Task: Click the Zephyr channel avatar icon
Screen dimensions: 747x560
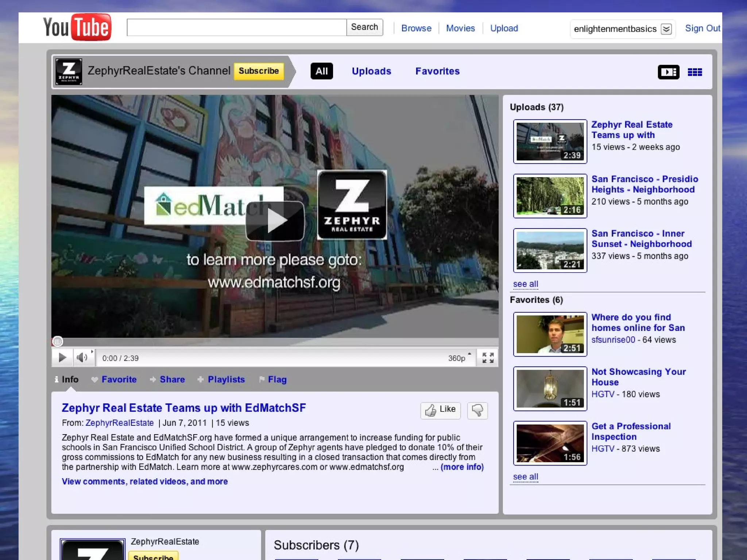Action: [69, 71]
